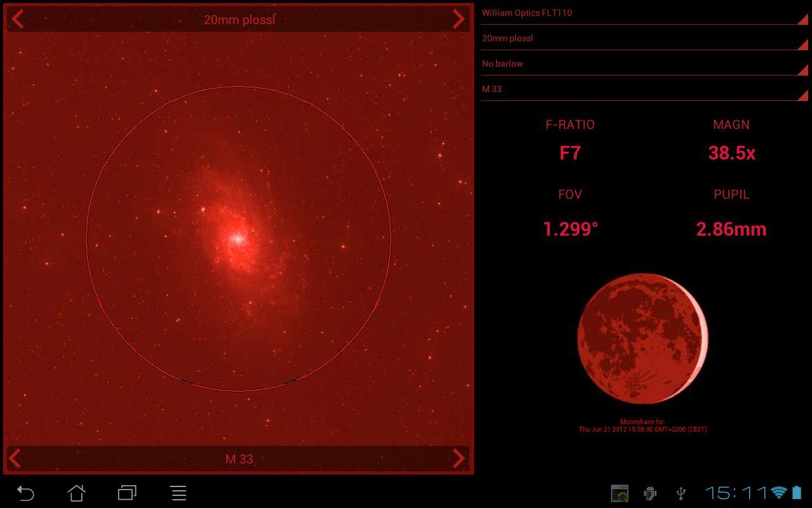Show next object after M 33
This screenshot has width=812, height=508.
459,458
